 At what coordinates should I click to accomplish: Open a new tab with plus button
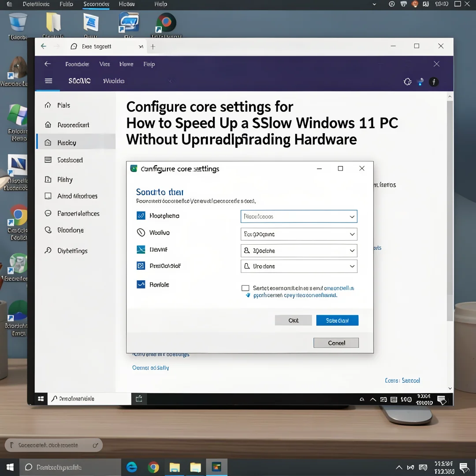(153, 47)
